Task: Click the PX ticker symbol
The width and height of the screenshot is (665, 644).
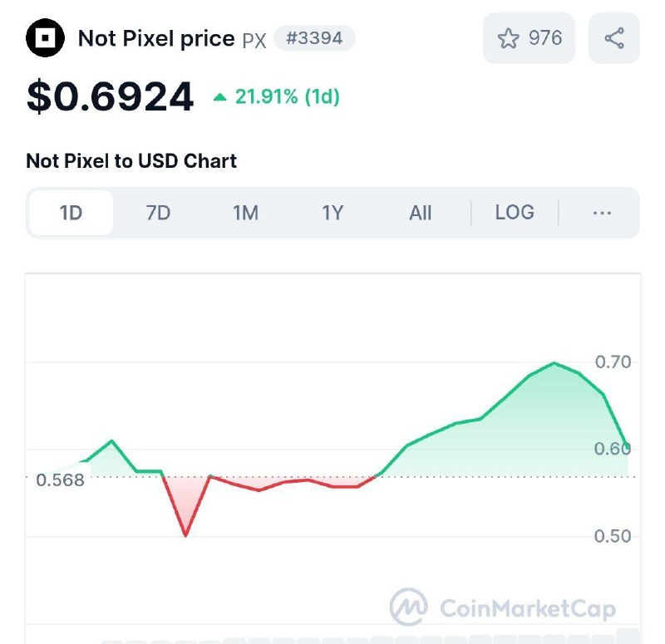Action: click(x=254, y=41)
